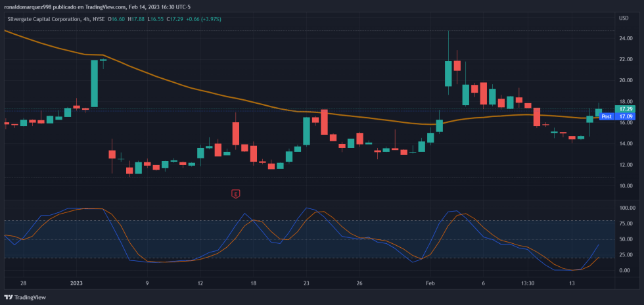Click the USD currency label

pyautogui.click(x=623, y=18)
